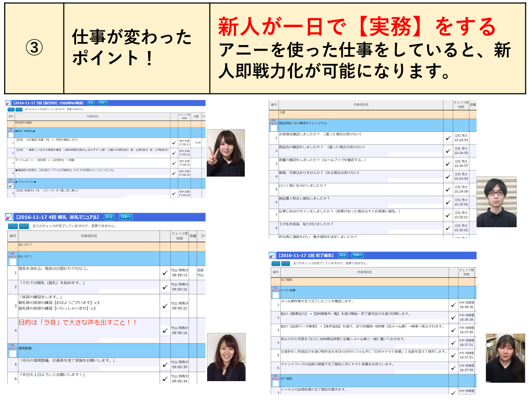Click staff photo beside 完了報告 checklist

point(505,358)
